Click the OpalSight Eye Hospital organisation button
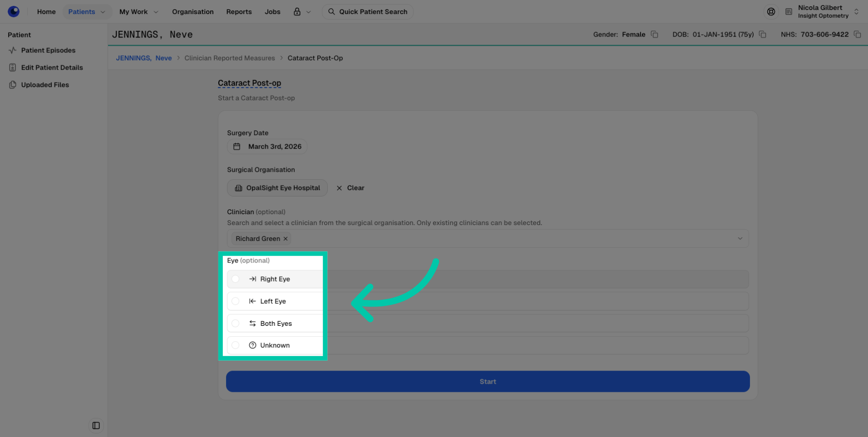 (277, 188)
